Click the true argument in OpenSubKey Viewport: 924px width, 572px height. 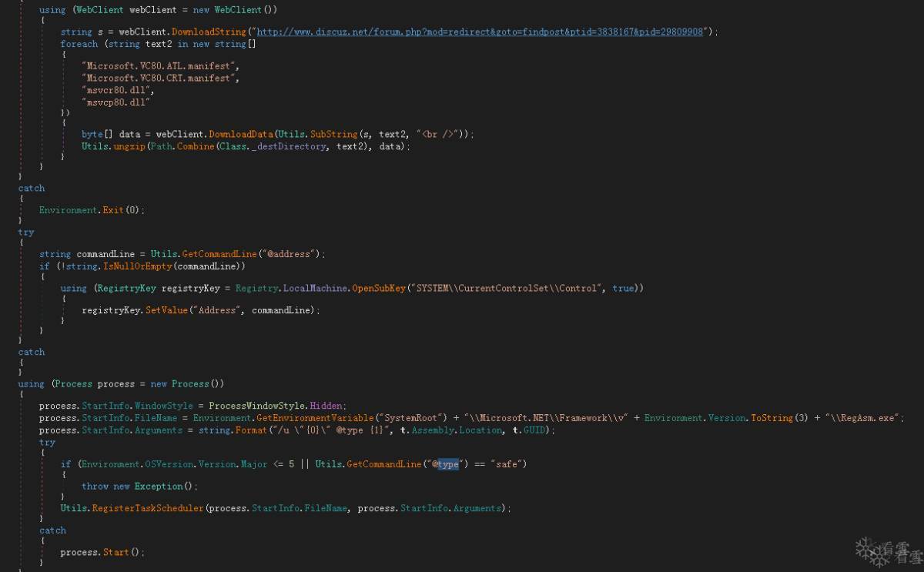pyautogui.click(x=623, y=289)
